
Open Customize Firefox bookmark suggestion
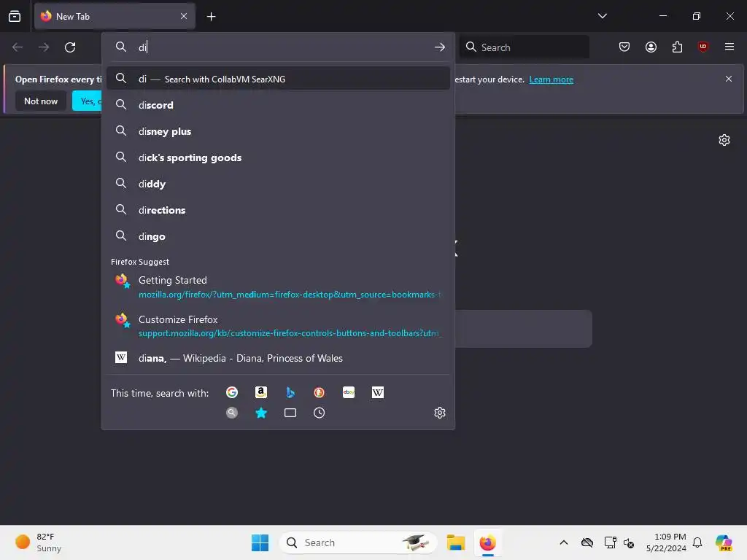[278, 326]
